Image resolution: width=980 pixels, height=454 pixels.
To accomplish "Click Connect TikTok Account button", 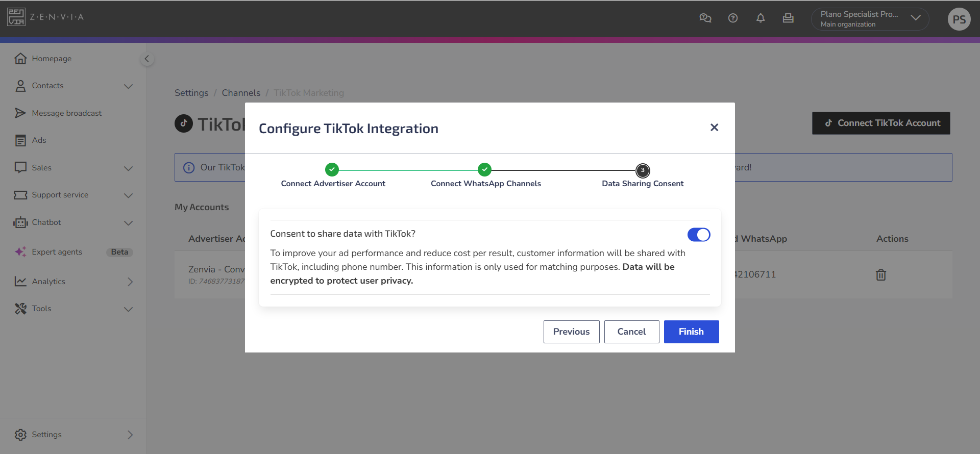I will (x=881, y=123).
